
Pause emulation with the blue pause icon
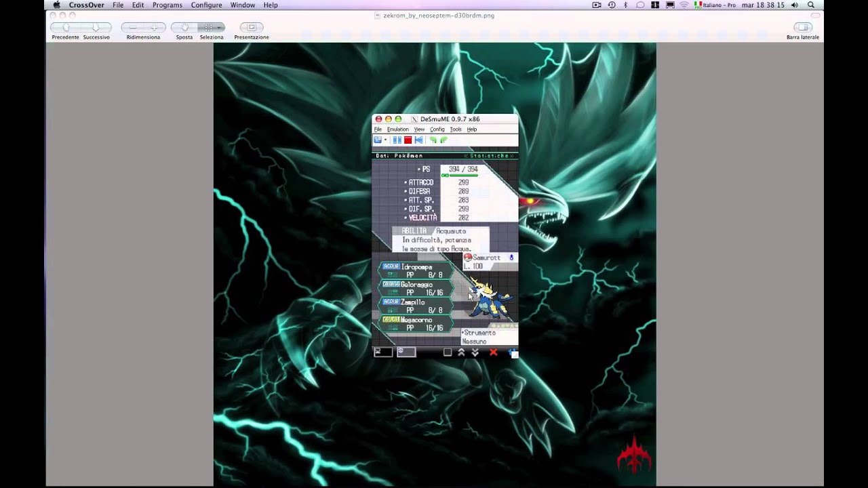pyautogui.click(x=397, y=140)
